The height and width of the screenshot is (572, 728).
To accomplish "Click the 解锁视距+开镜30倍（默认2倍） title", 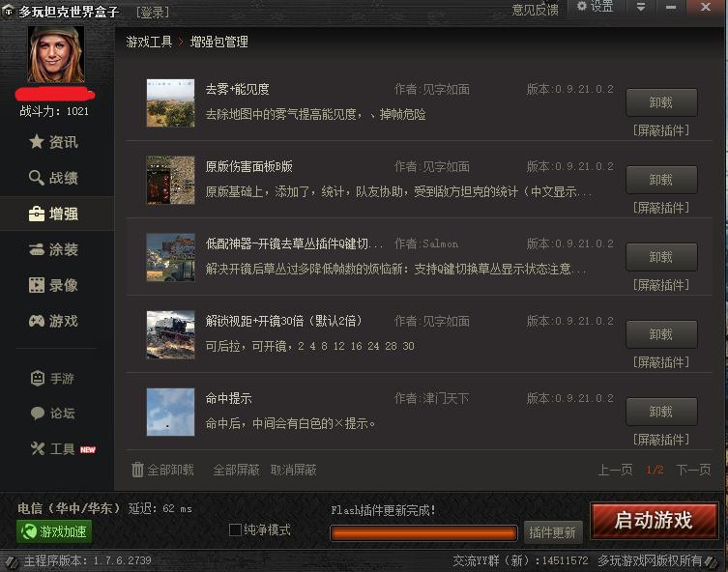I will 283,321.
